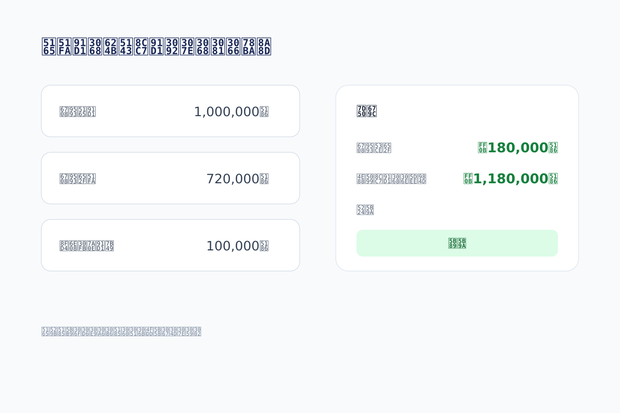
Task: Select the green +180,000 result value
Action: coord(518,148)
